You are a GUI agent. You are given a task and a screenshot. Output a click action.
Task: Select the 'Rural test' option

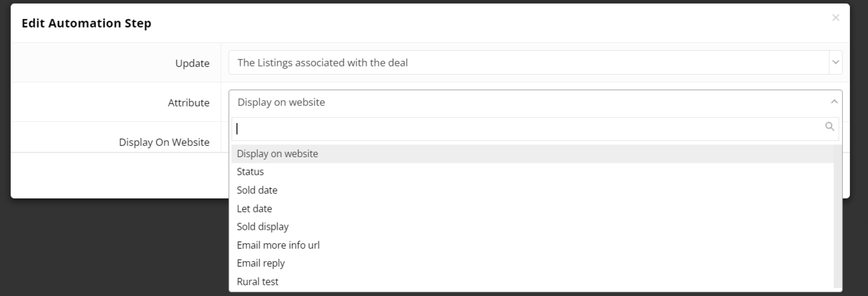click(257, 282)
